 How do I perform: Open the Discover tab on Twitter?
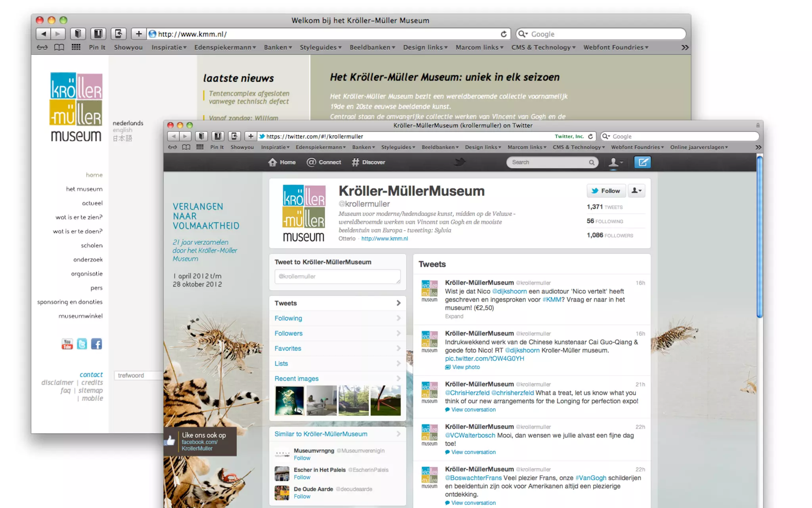click(368, 162)
